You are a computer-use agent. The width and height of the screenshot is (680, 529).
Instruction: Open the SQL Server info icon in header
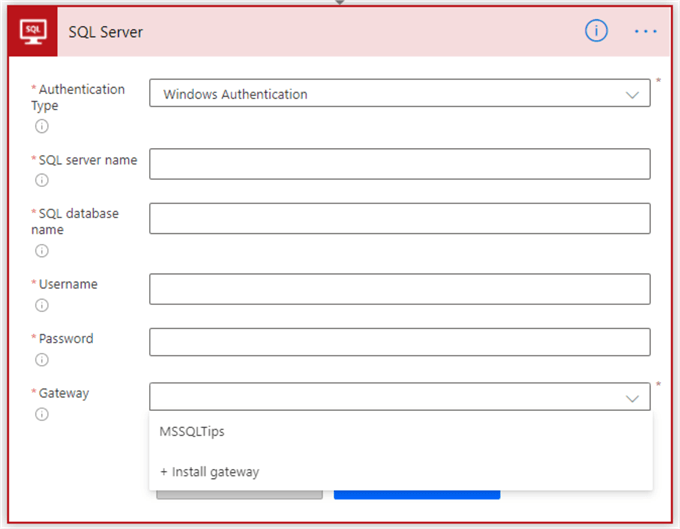pyautogui.click(x=596, y=31)
